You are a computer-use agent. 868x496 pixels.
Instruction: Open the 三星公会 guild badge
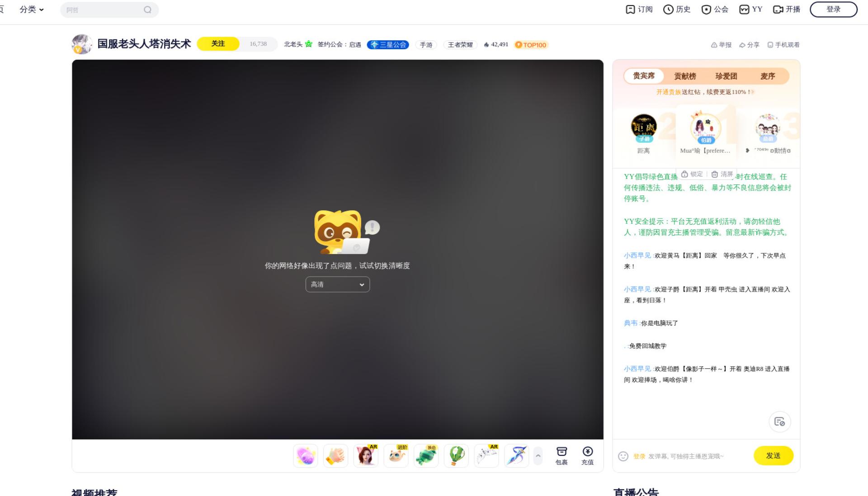[388, 45]
